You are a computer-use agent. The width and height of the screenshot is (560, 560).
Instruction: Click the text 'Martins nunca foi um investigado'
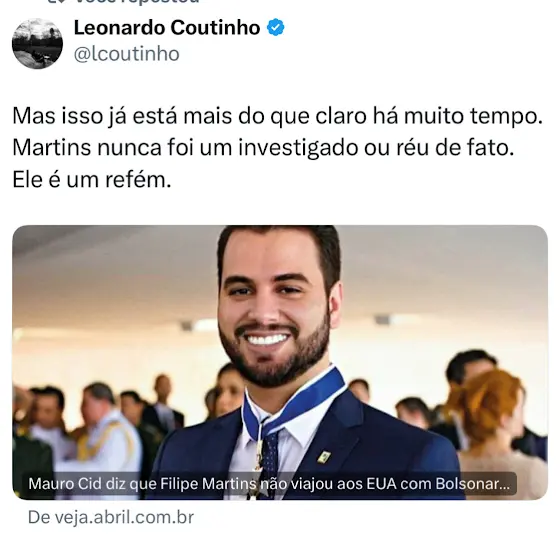(x=185, y=148)
